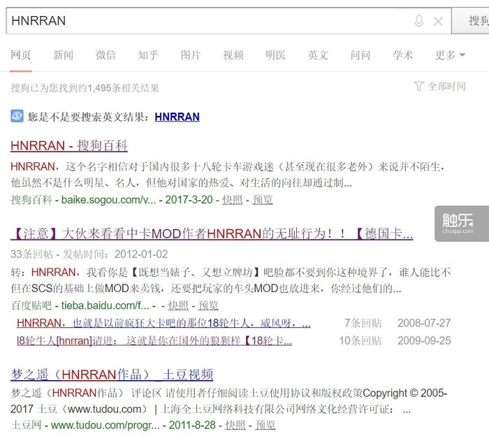Click the blue Sogou English suggestion icon
The width and height of the screenshot is (489, 448).
click(x=17, y=116)
